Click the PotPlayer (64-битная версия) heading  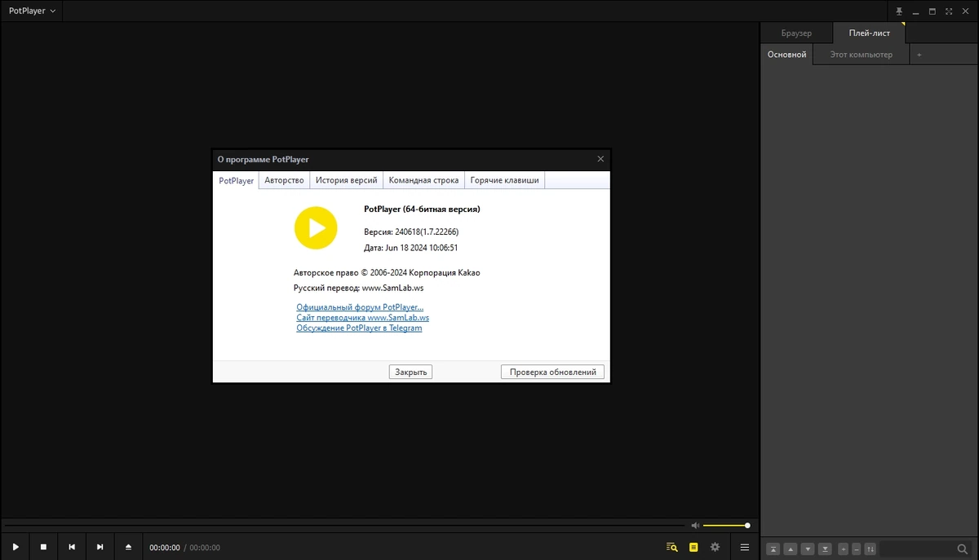click(422, 209)
